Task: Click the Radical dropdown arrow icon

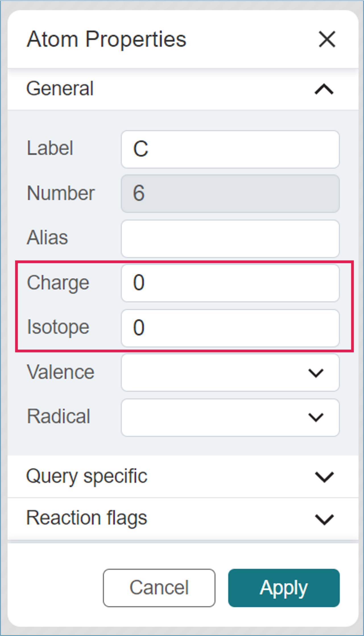Action: click(x=316, y=418)
